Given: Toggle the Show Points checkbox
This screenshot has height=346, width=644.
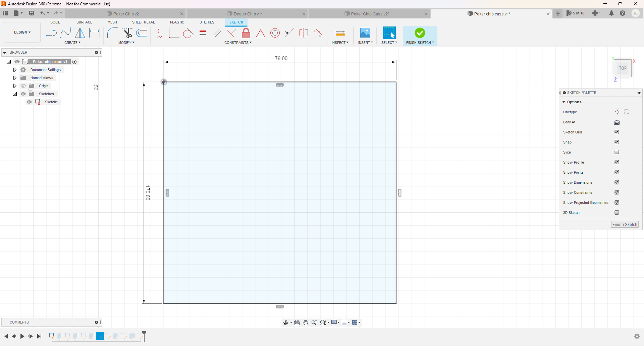Looking at the screenshot, I should (x=617, y=172).
